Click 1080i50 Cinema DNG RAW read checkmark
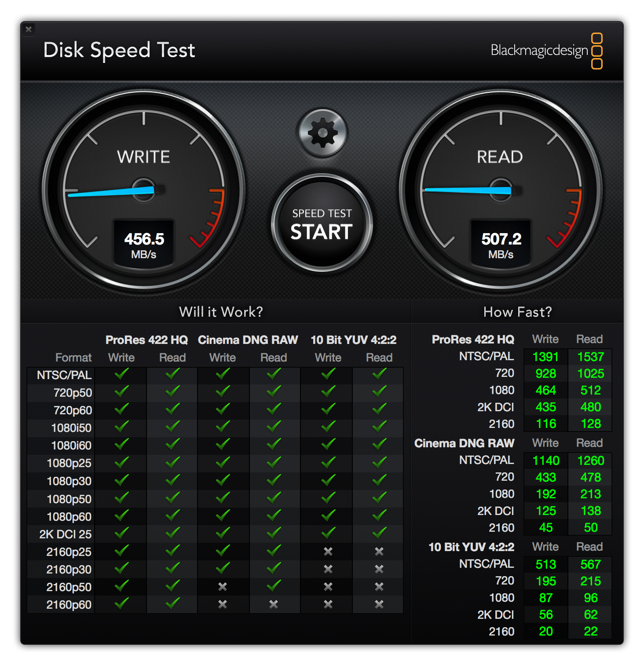 pyautogui.click(x=274, y=427)
